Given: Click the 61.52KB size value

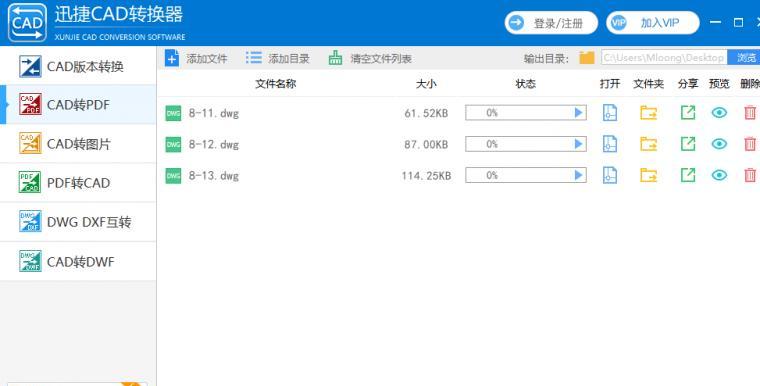Looking at the screenshot, I should (426, 113).
